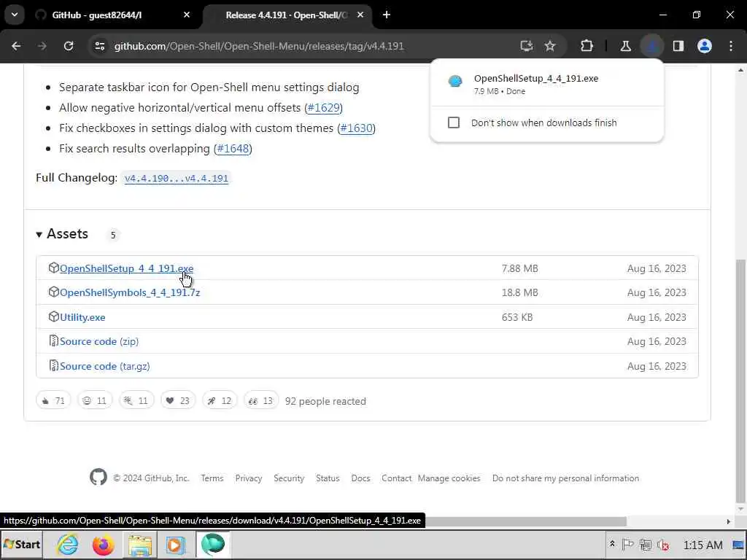
Task: Click package icon beside Utility.exe
Action: pyautogui.click(x=54, y=316)
